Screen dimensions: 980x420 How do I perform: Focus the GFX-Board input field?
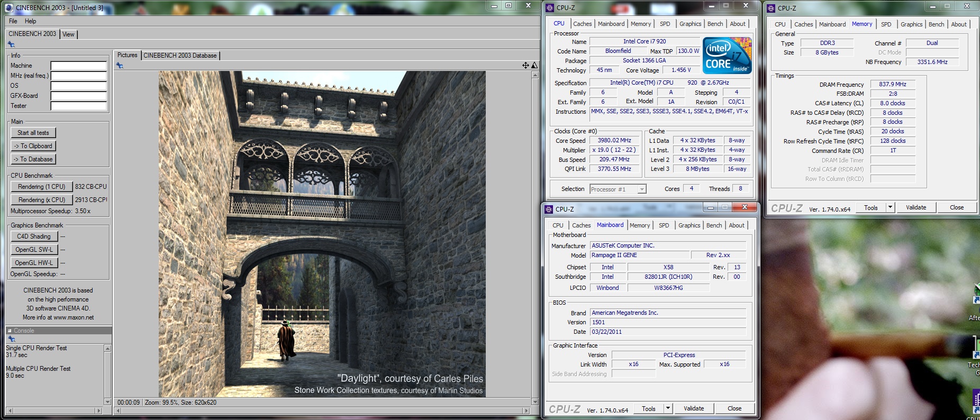(x=79, y=96)
